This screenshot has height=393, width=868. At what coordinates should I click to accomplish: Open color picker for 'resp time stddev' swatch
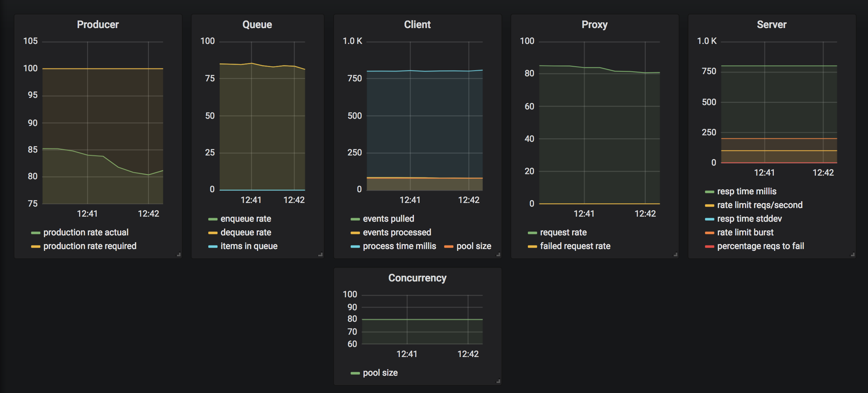pyautogui.click(x=709, y=219)
